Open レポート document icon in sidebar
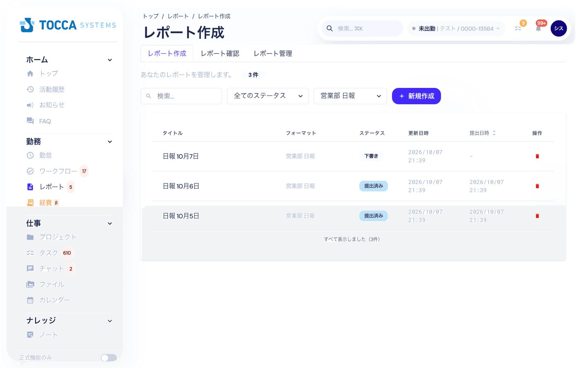 (30, 187)
